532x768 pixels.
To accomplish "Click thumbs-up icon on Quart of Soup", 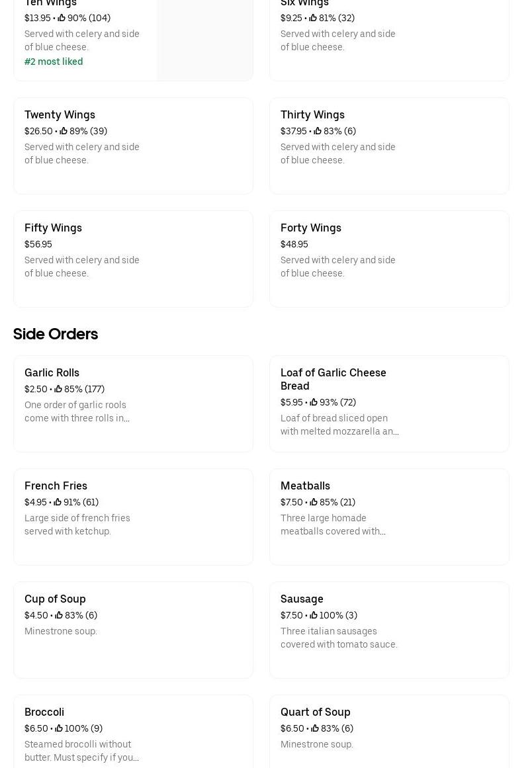I will tap(315, 728).
